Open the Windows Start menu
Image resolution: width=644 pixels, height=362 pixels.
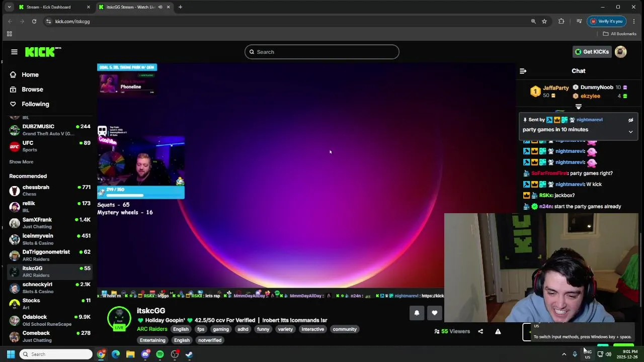[11, 354]
